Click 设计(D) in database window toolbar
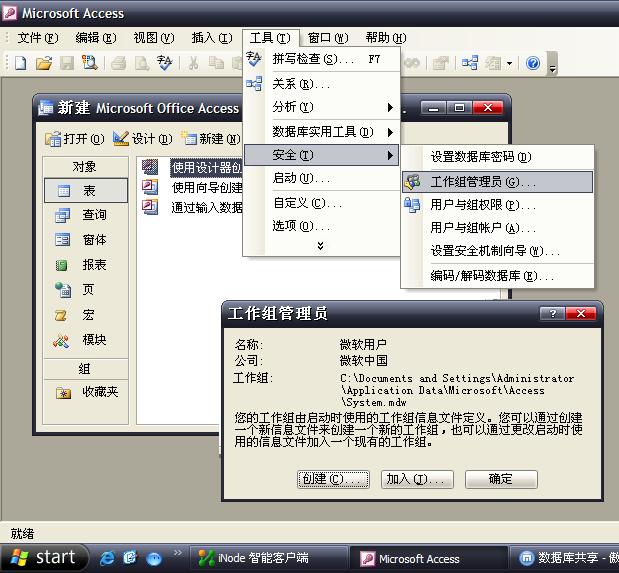619x573 pixels. point(143,139)
